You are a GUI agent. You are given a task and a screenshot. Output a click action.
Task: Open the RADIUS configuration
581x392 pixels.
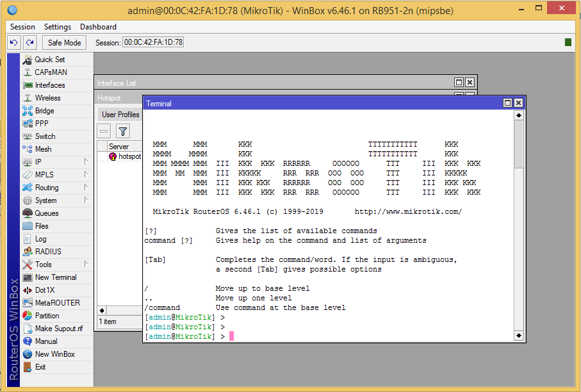pos(48,252)
